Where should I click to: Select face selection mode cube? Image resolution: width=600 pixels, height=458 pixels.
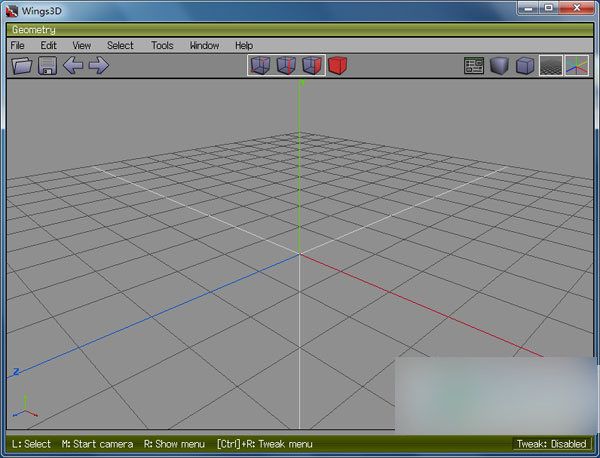pos(312,66)
